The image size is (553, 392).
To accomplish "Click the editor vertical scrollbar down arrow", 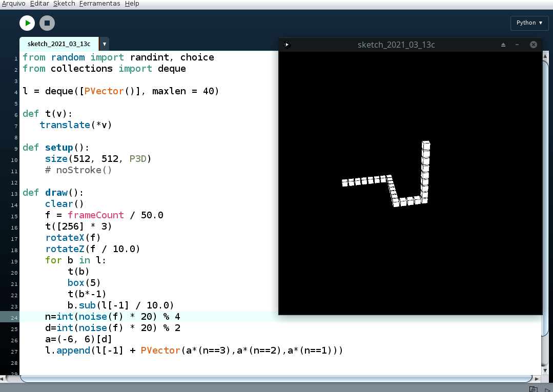I will click(x=545, y=370).
